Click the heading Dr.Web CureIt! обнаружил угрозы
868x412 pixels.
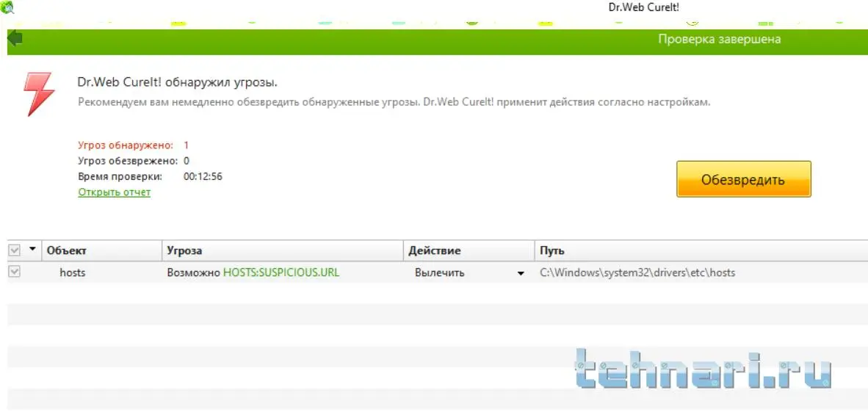pyautogui.click(x=178, y=83)
